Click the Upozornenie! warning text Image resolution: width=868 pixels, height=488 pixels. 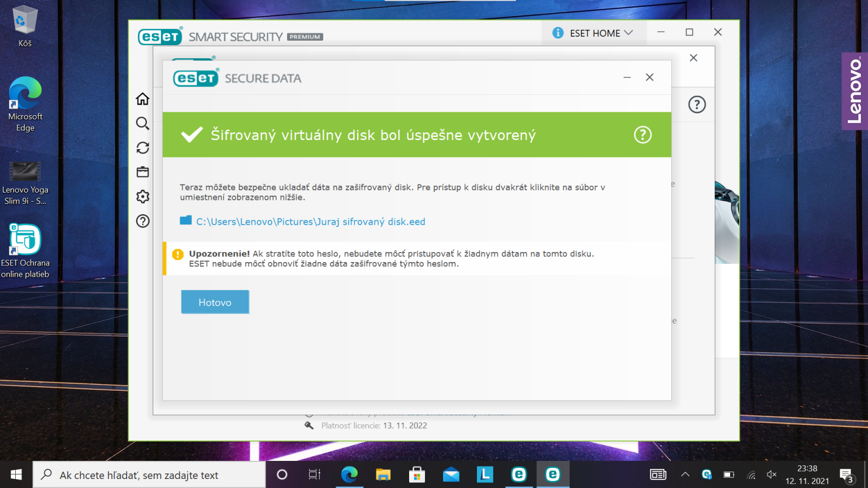tap(219, 254)
